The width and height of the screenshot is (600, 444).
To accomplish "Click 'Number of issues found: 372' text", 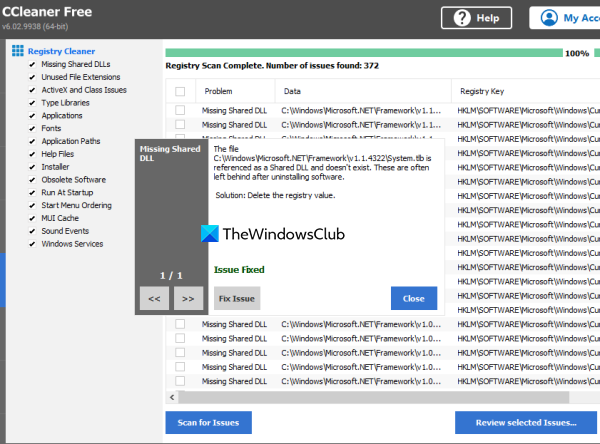I will [x=322, y=65].
